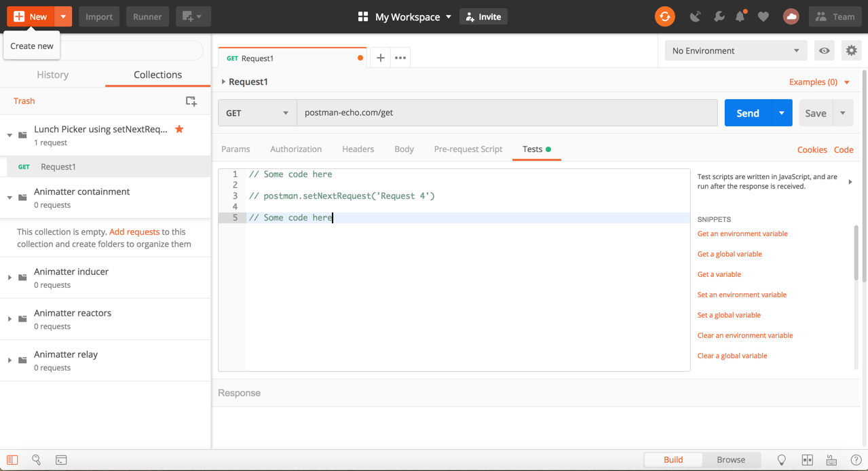Open the Code link
Screen dimensions: 868x471
tap(844, 150)
